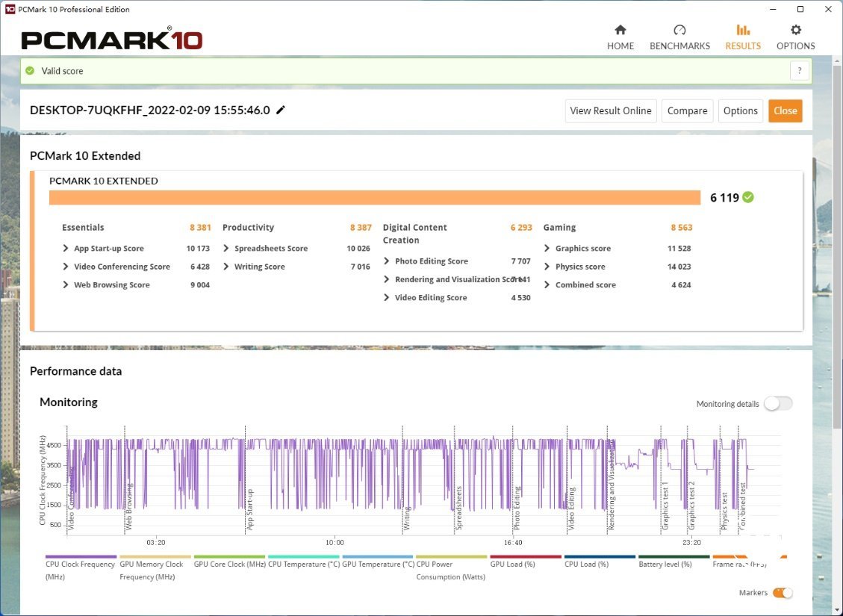Click the Essentials score 8 381
Viewport: 843px width, 616px height.
(x=200, y=228)
